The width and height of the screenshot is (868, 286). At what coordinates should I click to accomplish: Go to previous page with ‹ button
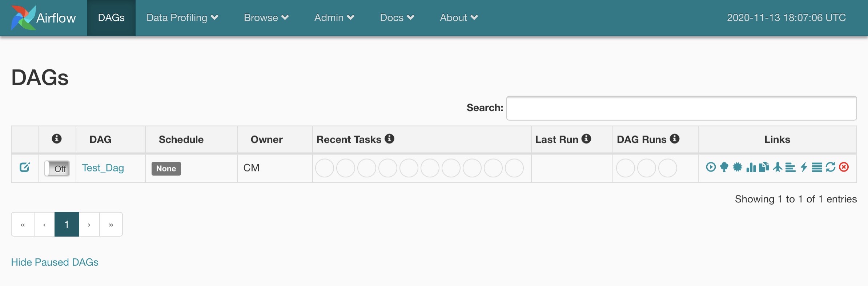pos(44,224)
